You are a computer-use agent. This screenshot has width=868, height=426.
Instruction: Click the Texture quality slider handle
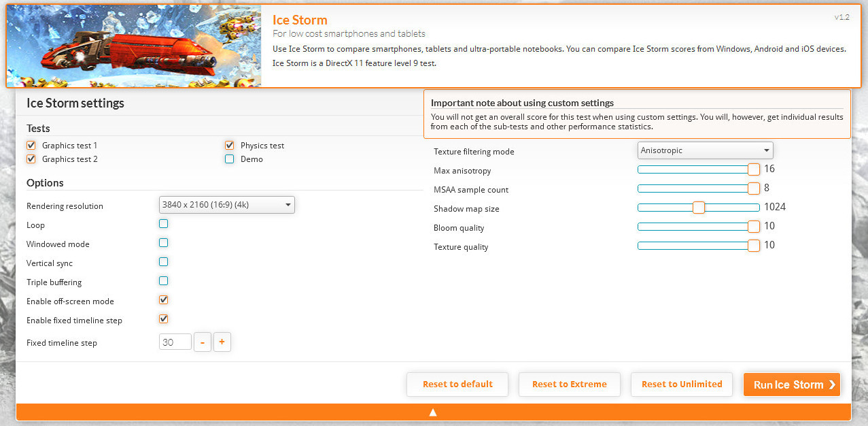click(x=753, y=246)
